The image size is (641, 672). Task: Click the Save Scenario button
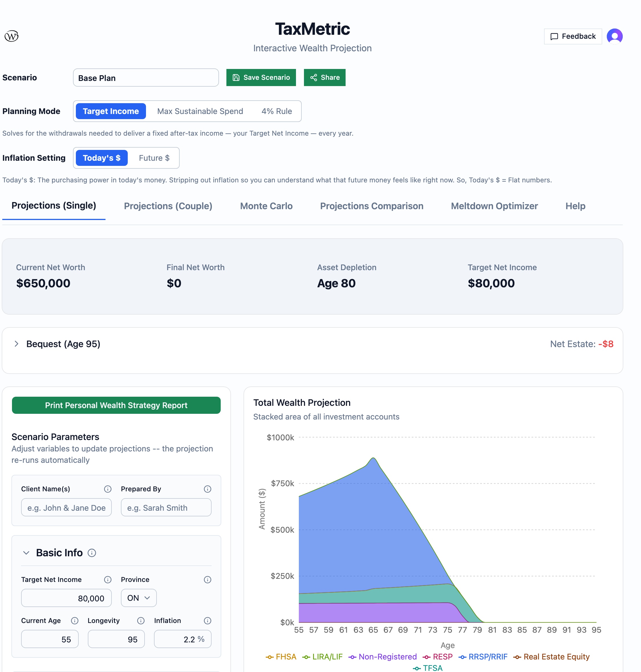(x=261, y=78)
